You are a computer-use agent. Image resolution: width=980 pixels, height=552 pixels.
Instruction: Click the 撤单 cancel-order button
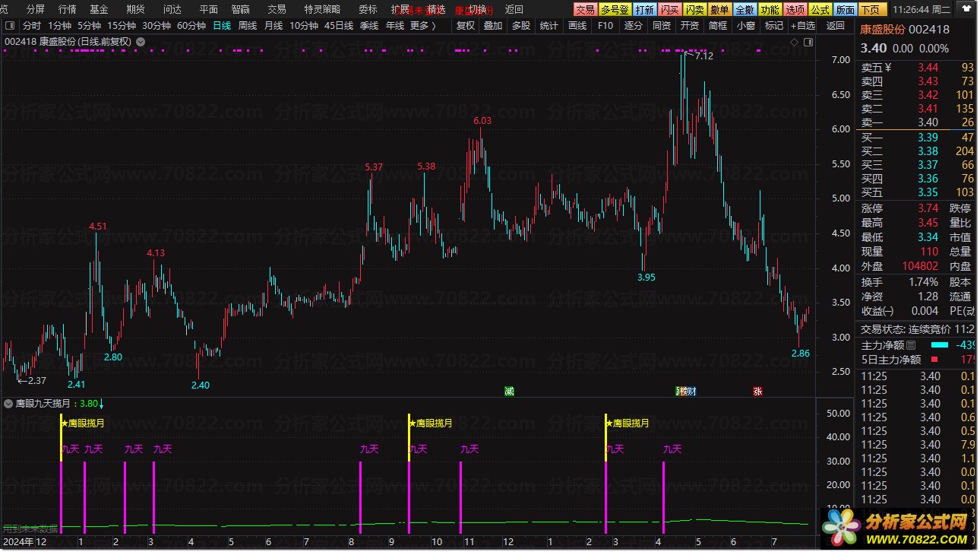[x=719, y=10]
